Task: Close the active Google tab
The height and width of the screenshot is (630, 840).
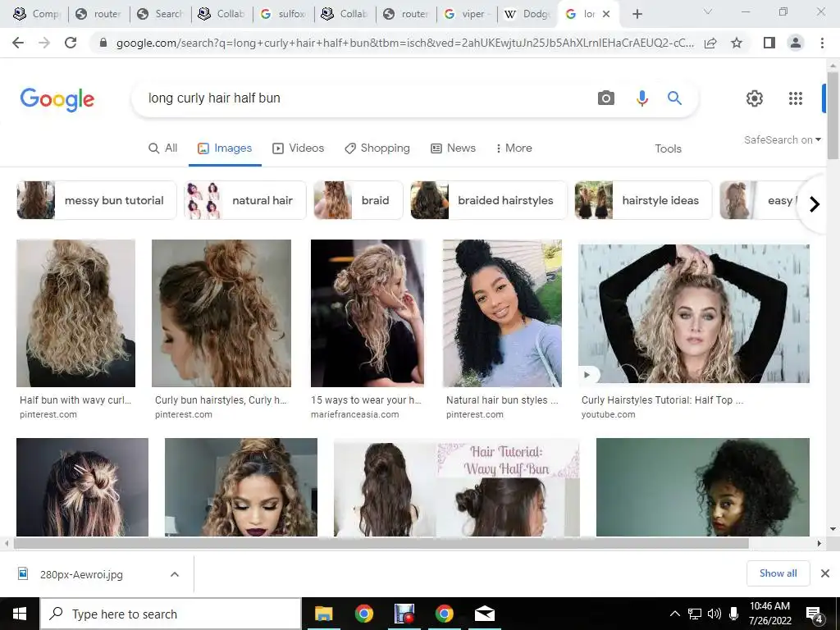Action: pos(606,14)
